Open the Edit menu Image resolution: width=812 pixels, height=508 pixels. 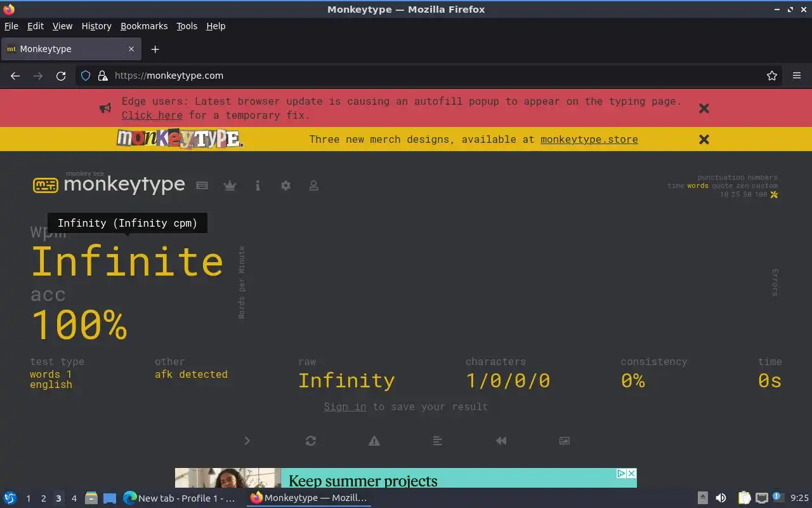coord(36,26)
